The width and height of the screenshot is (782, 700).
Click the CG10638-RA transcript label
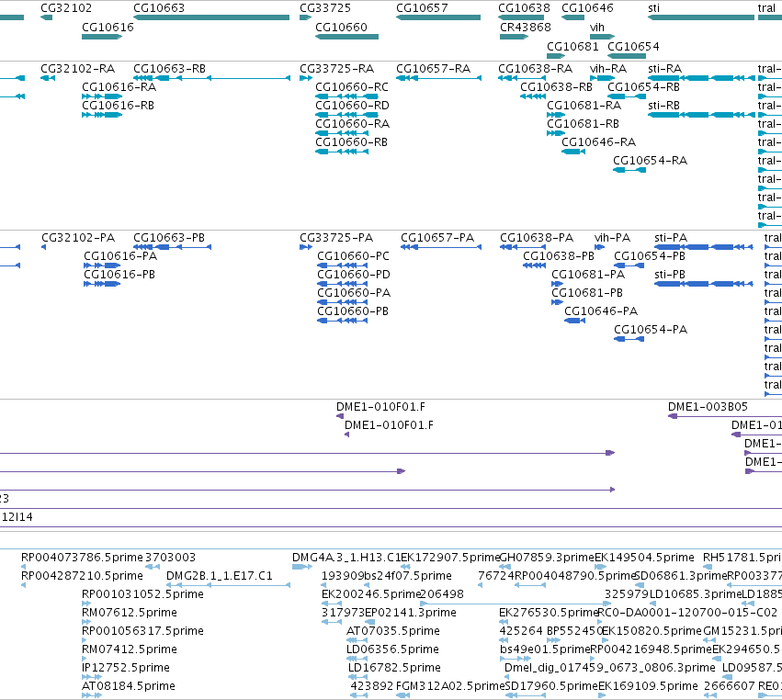coord(535,68)
